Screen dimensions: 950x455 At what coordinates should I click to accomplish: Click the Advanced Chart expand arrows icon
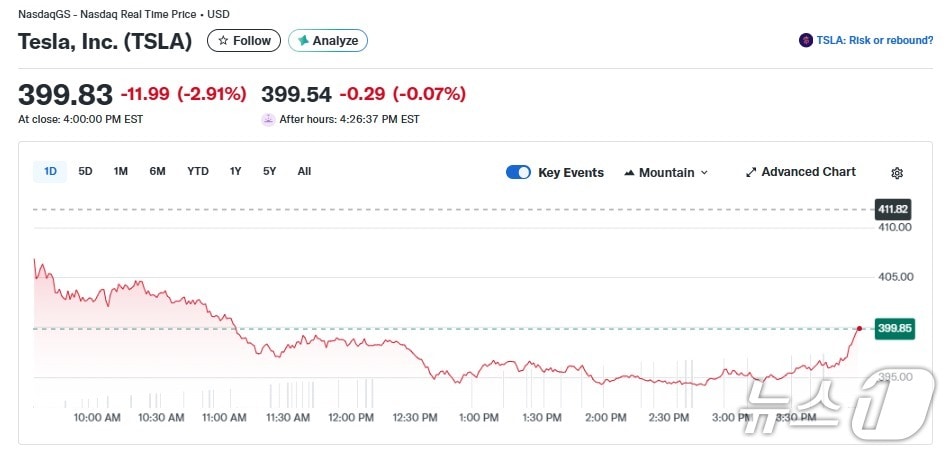(x=751, y=172)
